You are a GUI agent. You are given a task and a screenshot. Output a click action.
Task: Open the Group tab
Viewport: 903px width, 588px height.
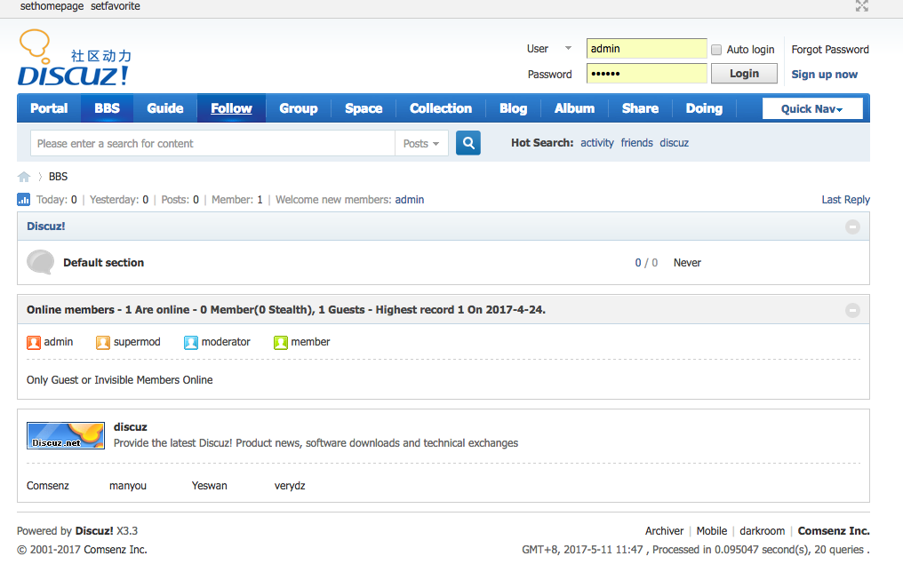click(299, 108)
